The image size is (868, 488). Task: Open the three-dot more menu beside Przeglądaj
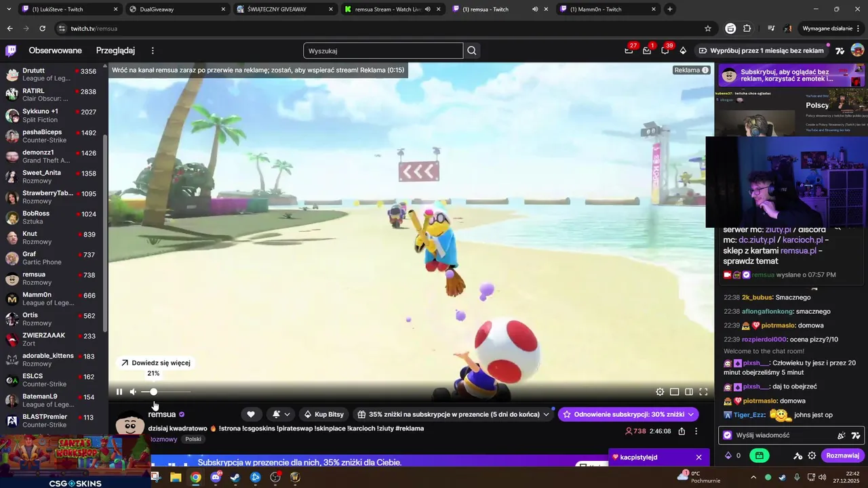(x=153, y=50)
